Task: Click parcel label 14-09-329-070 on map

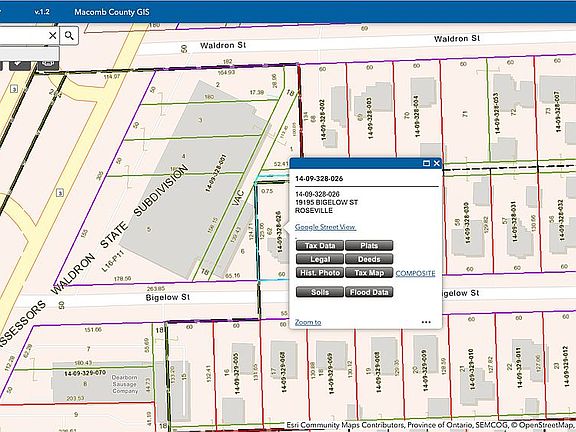Action: (x=85, y=373)
